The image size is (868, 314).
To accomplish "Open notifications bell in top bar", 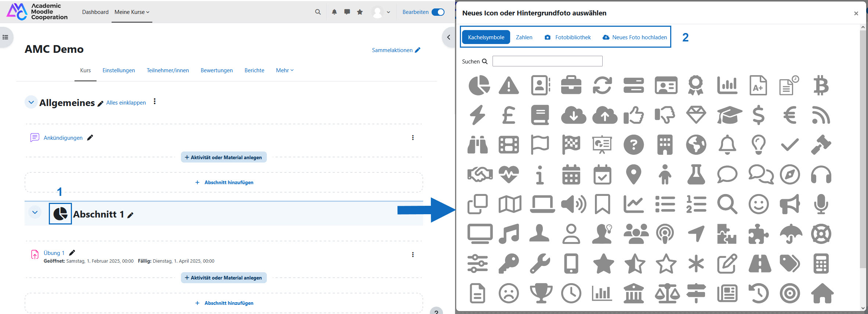I will 334,12.
